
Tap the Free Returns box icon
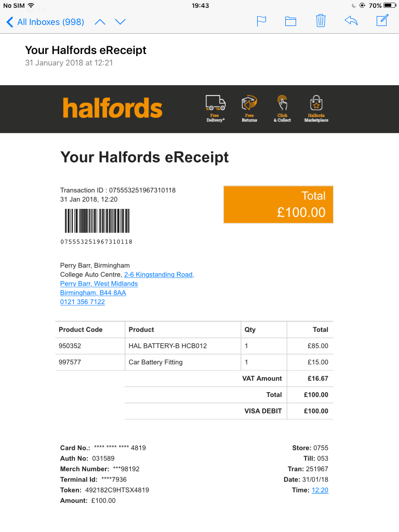(x=249, y=108)
